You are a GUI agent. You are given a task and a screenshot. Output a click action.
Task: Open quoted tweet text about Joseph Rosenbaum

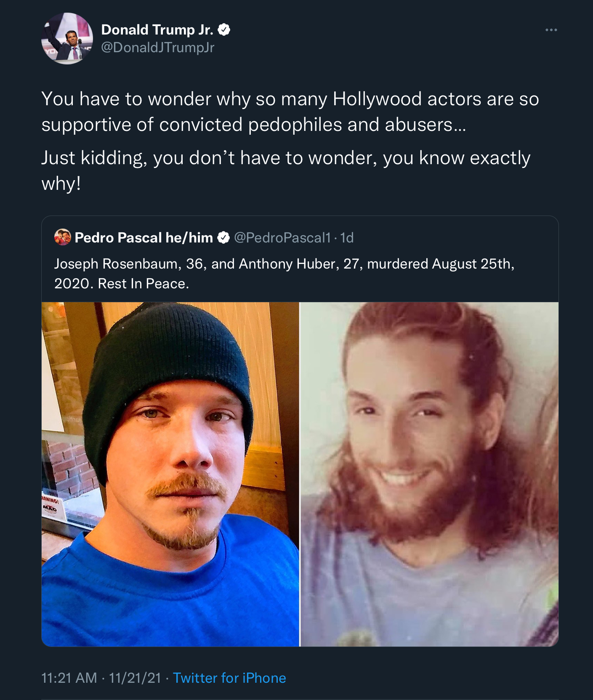[x=285, y=274]
